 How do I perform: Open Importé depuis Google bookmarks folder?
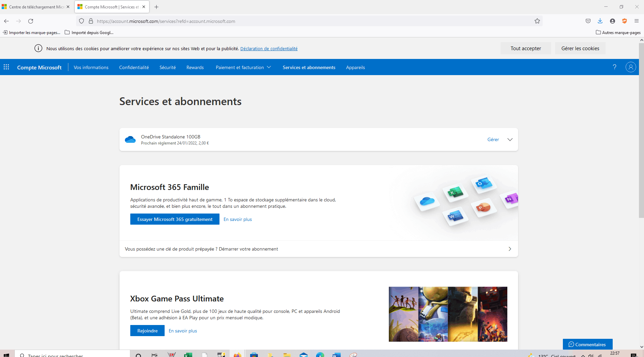point(89,32)
